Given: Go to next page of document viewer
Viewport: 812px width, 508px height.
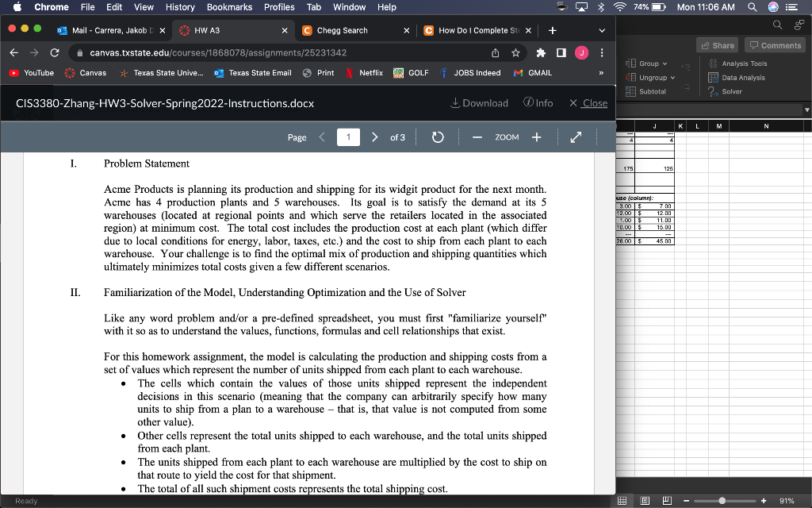Looking at the screenshot, I should pyautogui.click(x=374, y=137).
